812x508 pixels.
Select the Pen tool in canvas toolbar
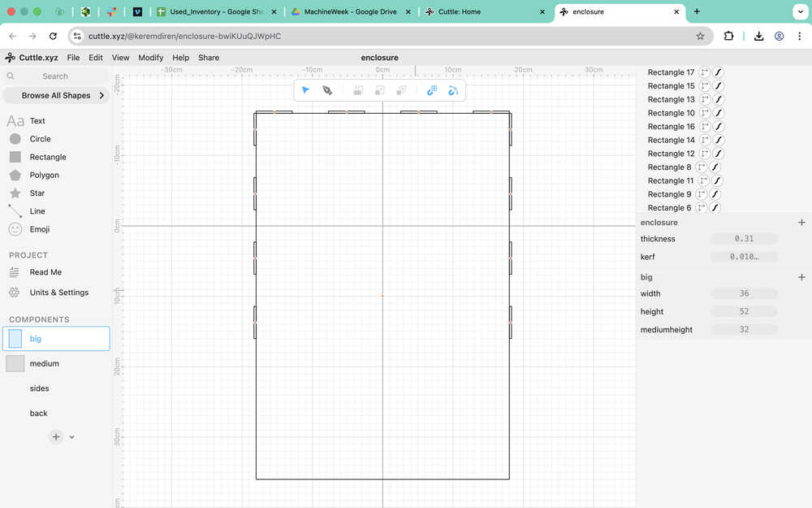327,91
